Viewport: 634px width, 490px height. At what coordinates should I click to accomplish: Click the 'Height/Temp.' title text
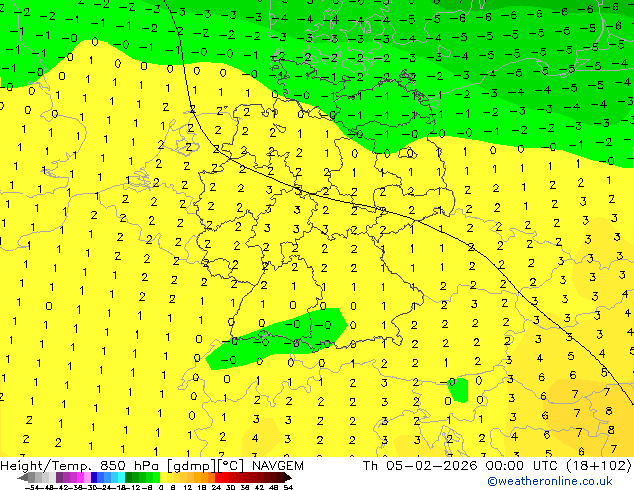[47, 466]
